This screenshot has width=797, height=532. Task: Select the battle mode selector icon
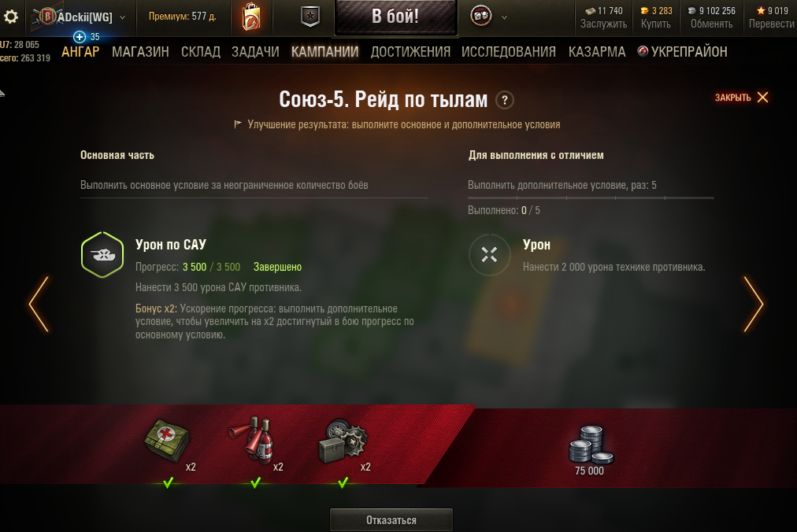481,17
